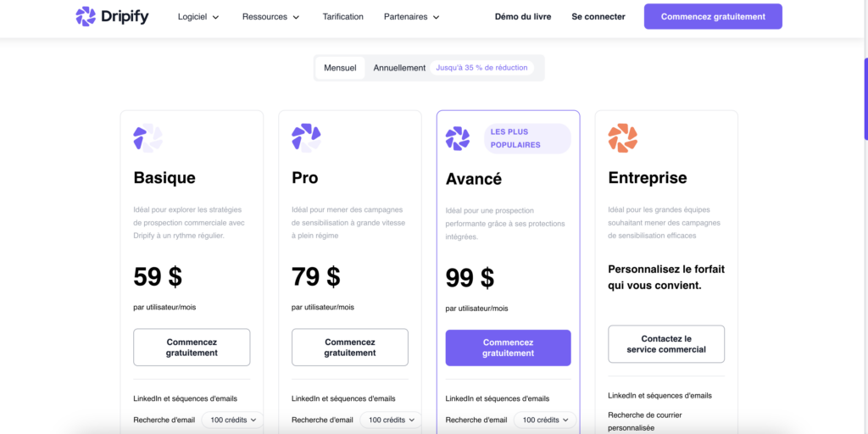Click Jusqu'à 35 % de réduction badge

481,68
